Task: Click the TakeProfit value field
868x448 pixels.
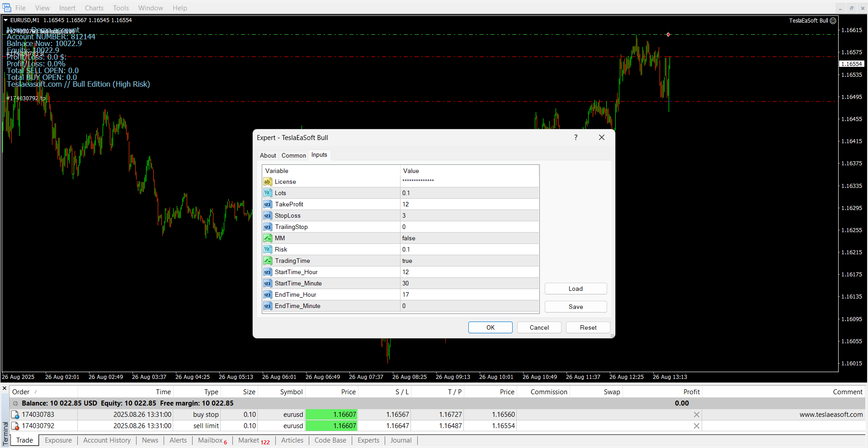Action: [469, 204]
